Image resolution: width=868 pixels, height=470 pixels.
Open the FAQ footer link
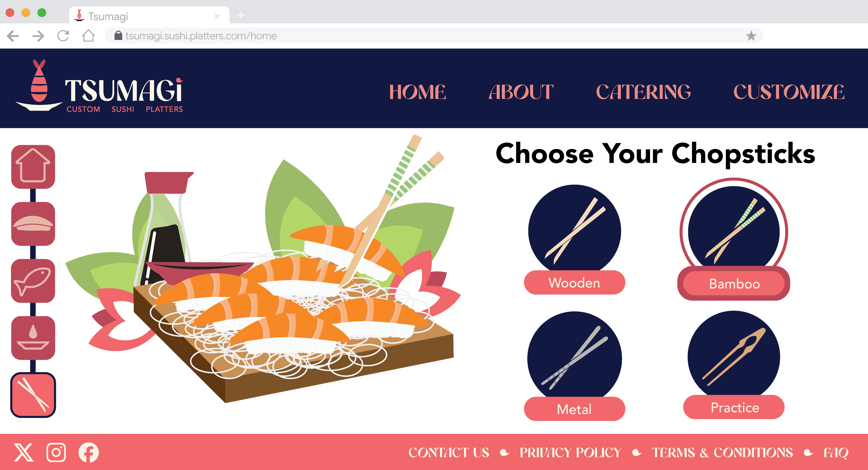[x=836, y=453]
